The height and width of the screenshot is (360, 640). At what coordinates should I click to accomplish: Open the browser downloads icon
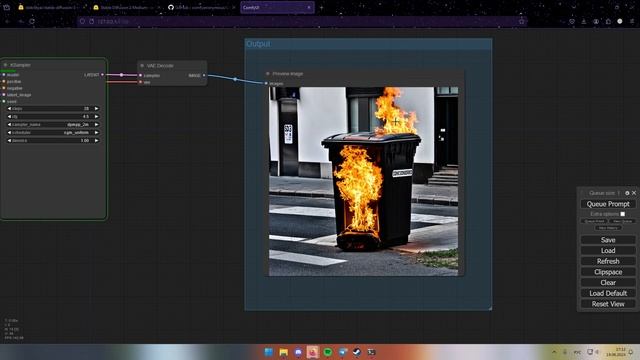click(584, 21)
